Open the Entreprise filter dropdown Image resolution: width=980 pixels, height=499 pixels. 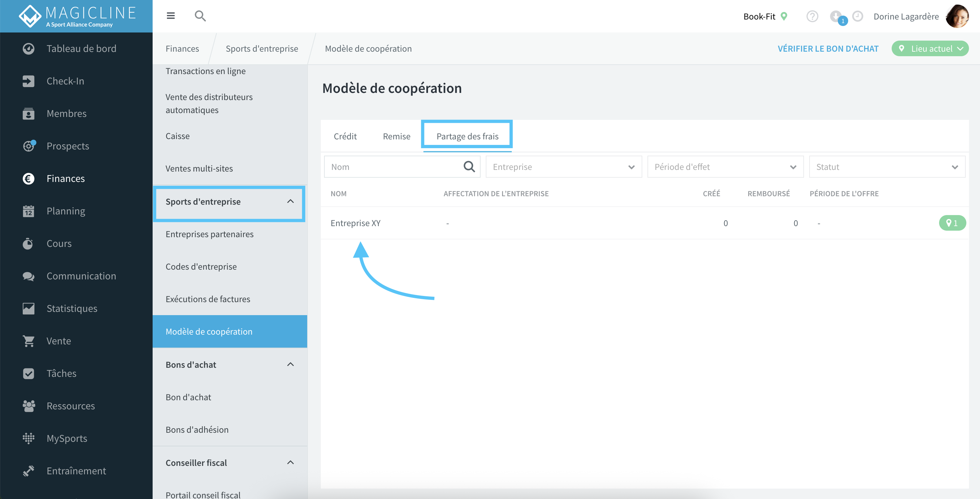(564, 167)
